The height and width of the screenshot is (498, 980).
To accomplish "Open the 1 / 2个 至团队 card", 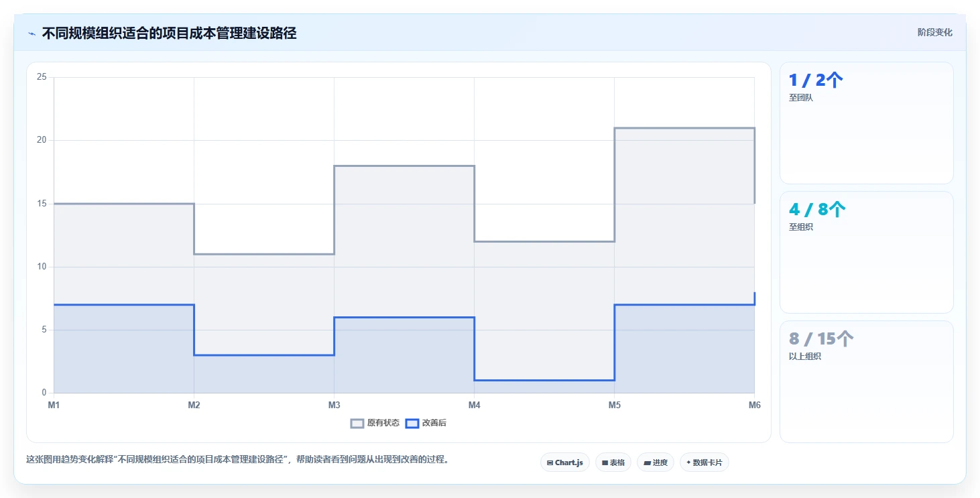I will 866,123.
